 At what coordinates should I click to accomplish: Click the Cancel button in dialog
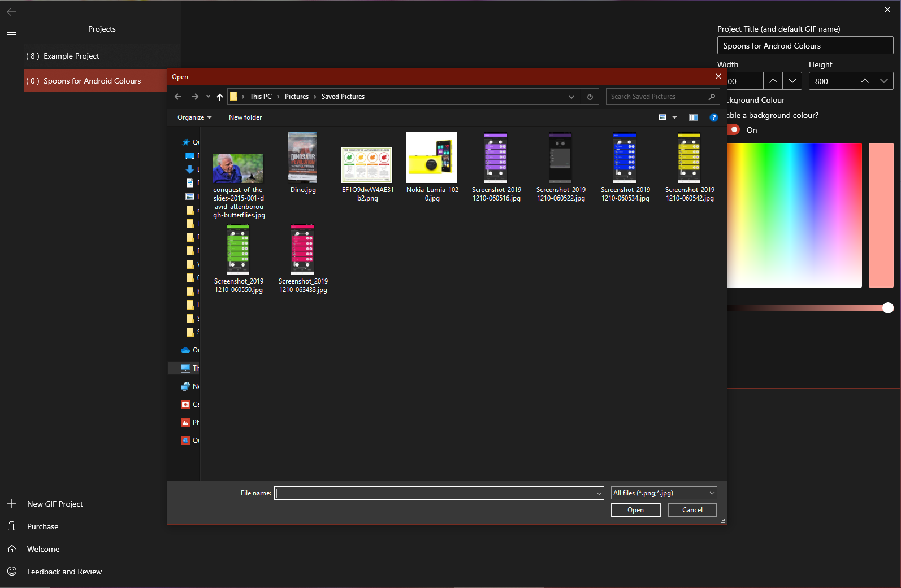click(x=692, y=510)
